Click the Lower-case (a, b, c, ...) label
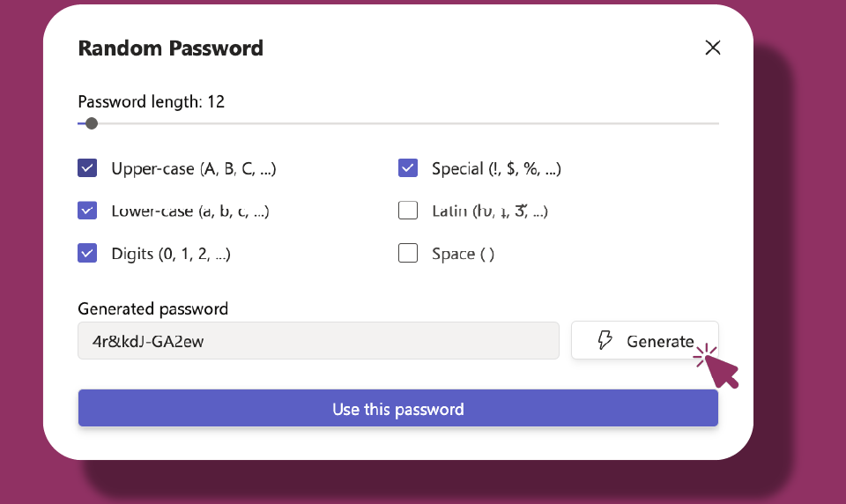Viewport: 846px width, 504px height. point(190,211)
